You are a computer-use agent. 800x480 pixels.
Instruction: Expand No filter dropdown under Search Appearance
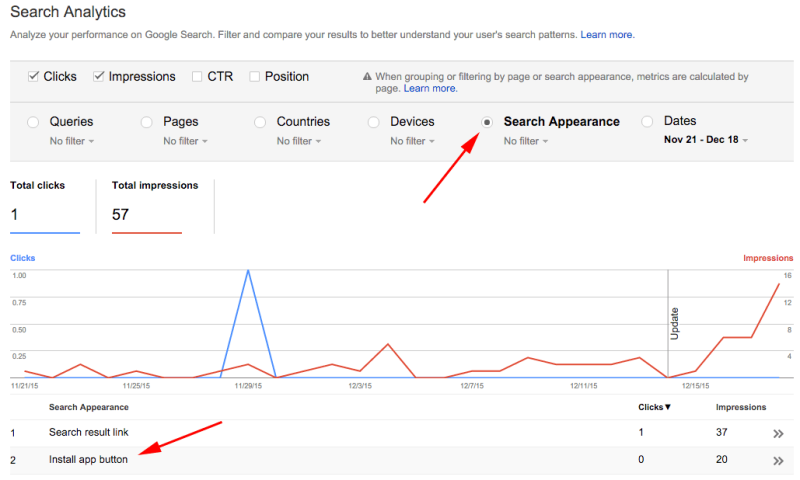pyautogui.click(x=526, y=141)
